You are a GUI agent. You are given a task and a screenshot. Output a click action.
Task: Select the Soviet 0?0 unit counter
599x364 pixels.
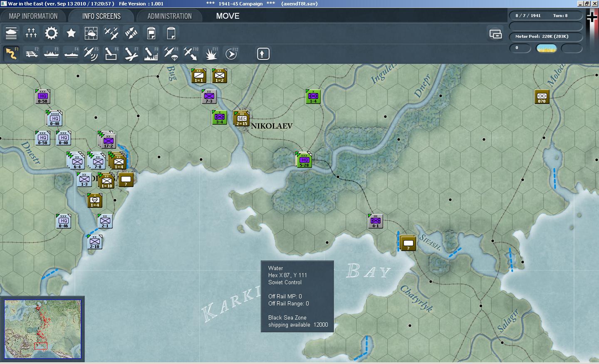point(542,96)
